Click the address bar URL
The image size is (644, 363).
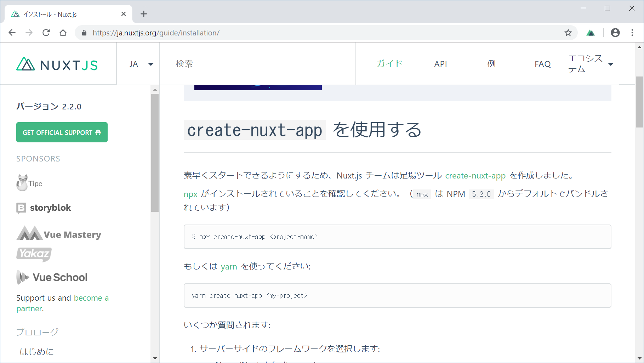click(156, 33)
